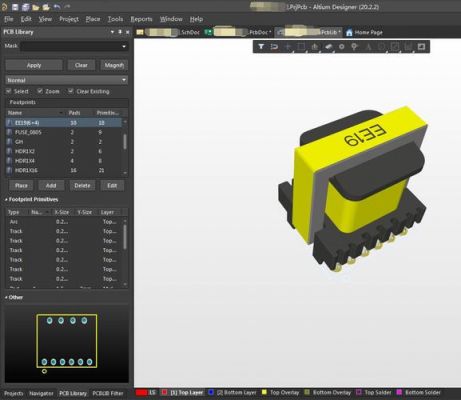Open the File menu
This screenshot has height=400, width=461.
8,19
